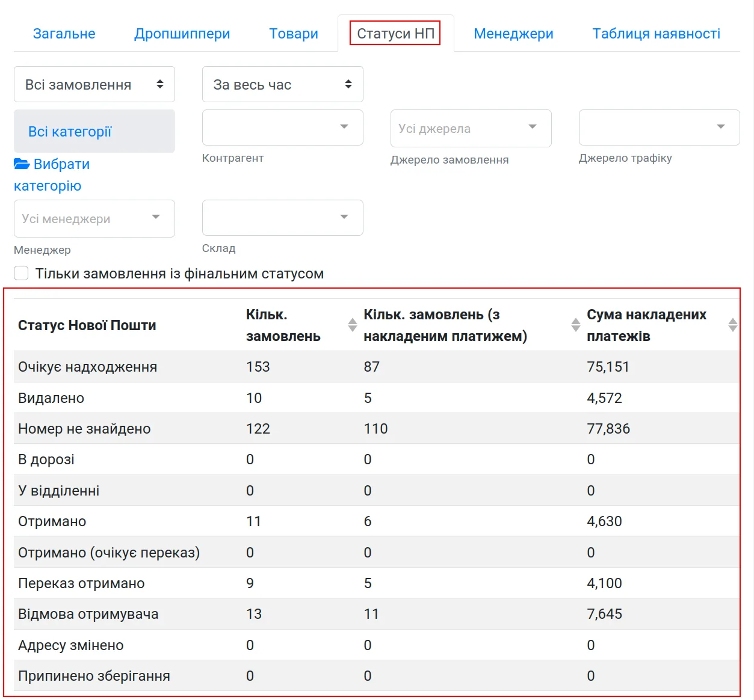This screenshot has width=754, height=700.
Task: Select the Отримано row label
Action: pos(52,521)
